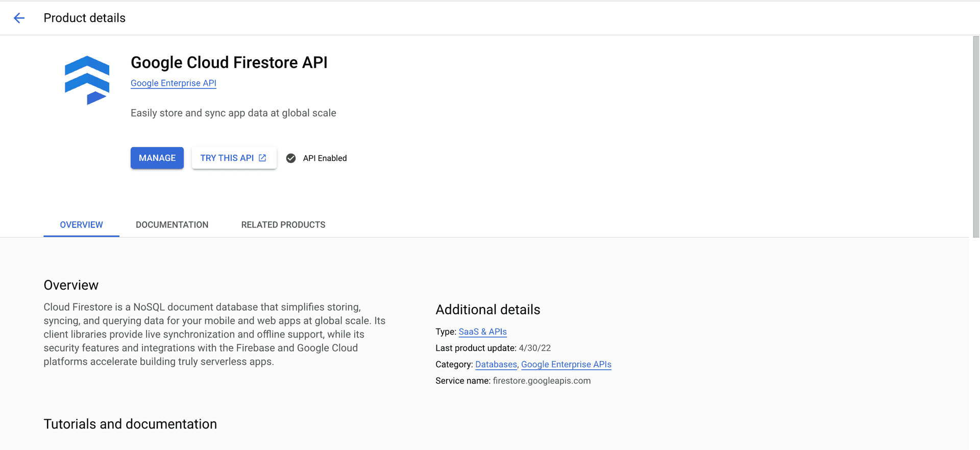The width and height of the screenshot is (980, 450).
Task: Open the MANAGE button
Action: pyautogui.click(x=157, y=158)
